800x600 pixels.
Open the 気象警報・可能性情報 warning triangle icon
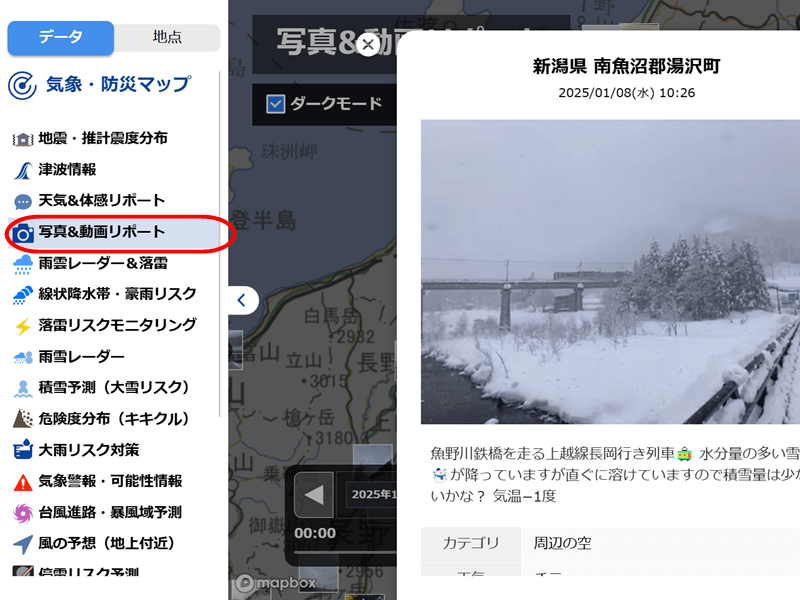click(22, 482)
